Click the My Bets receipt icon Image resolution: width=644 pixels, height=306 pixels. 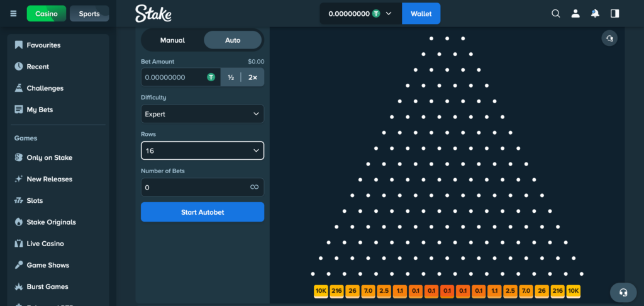pos(18,110)
